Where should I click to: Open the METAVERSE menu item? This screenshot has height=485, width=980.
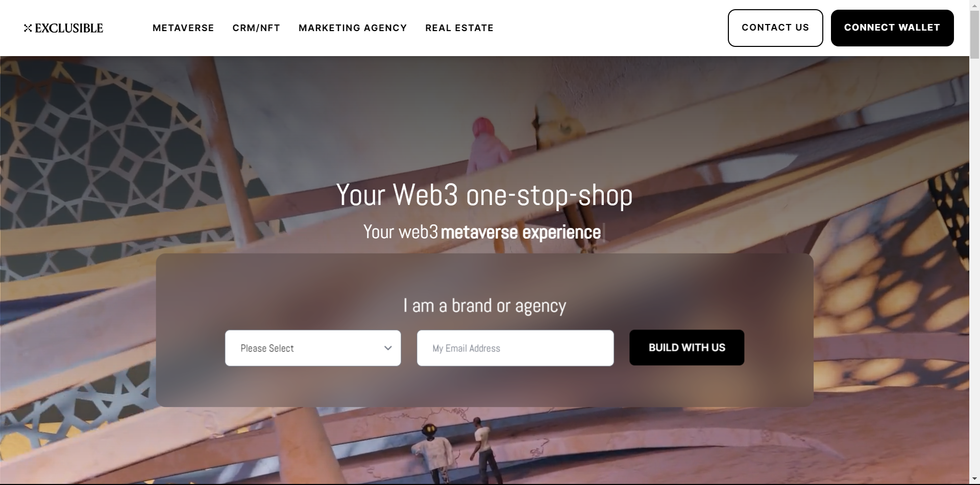tap(183, 28)
